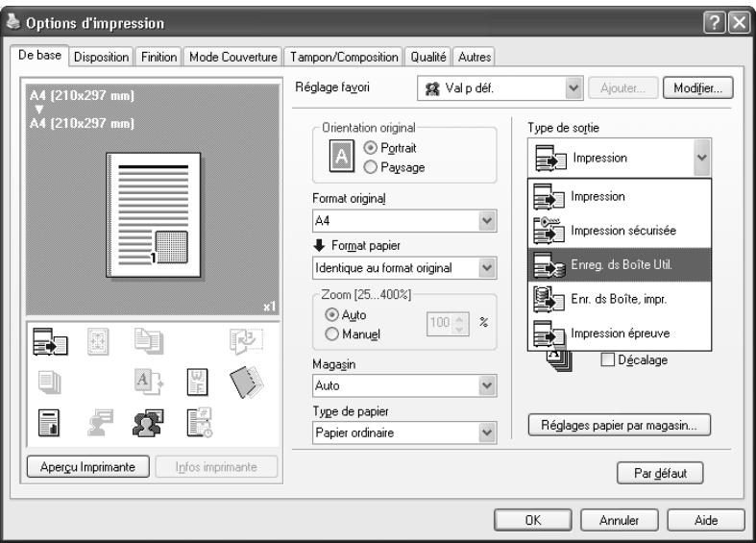Screen dimensions: 756x543
Task: Open the Autres tab
Action: (475, 57)
